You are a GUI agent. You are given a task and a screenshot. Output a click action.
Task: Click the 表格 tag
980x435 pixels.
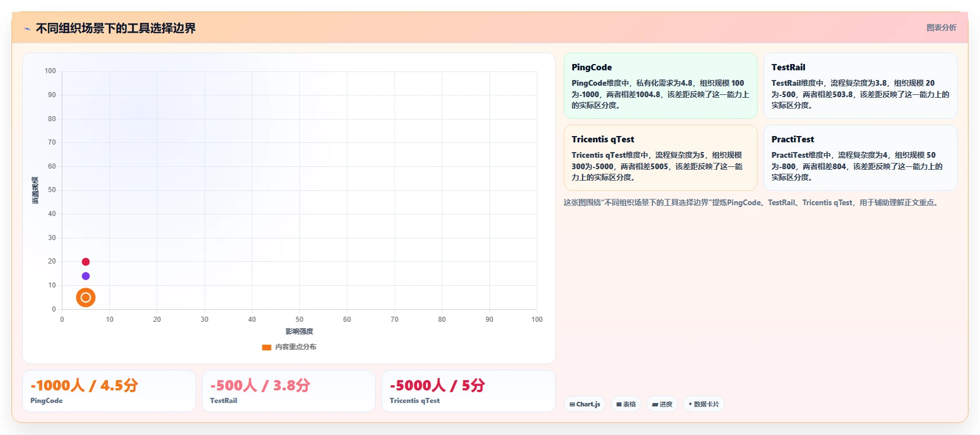[x=626, y=404]
